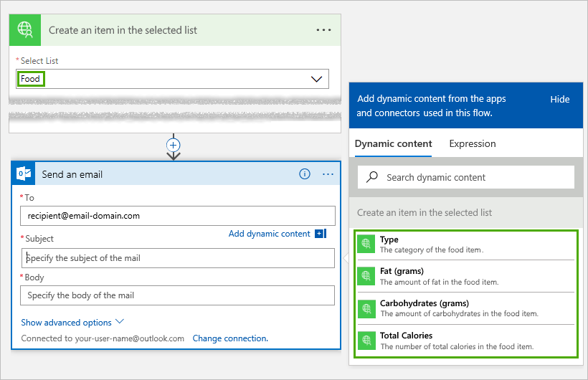Click the SharePoint connector icon in the Create item header

[26, 30]
